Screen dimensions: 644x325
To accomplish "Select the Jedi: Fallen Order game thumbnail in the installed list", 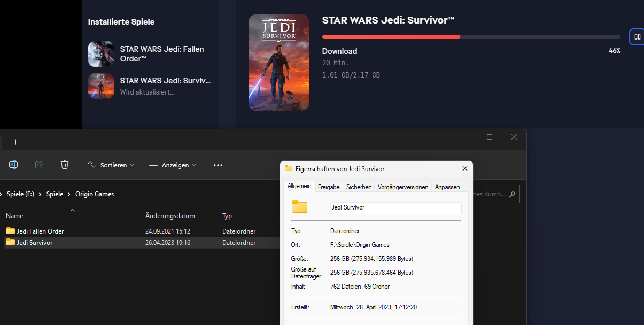I will click(101, 54).
